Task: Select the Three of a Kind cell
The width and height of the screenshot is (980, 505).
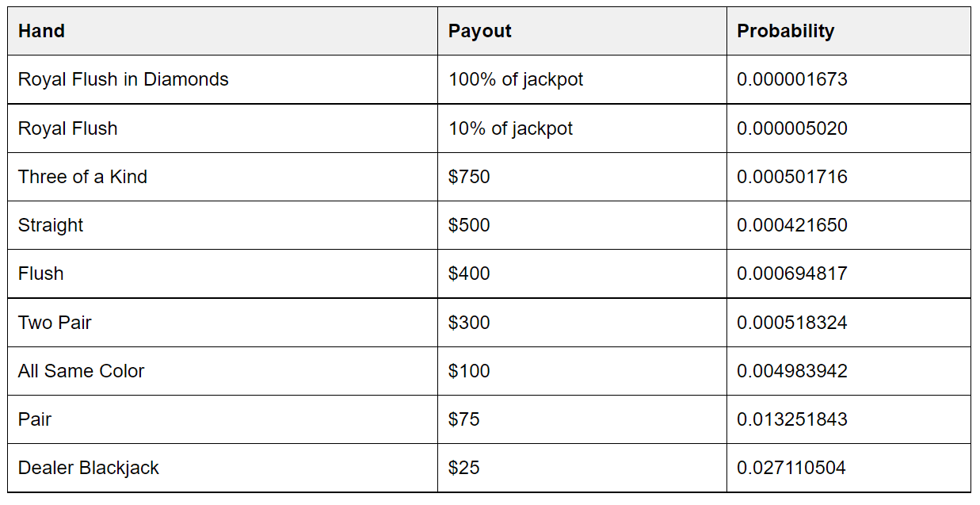Action: [223, 177]
